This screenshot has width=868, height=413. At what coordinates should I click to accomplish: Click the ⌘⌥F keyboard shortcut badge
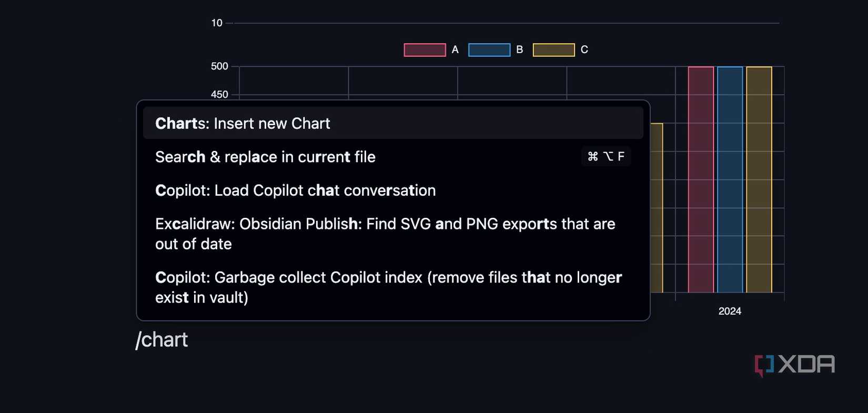click(605, 156)
